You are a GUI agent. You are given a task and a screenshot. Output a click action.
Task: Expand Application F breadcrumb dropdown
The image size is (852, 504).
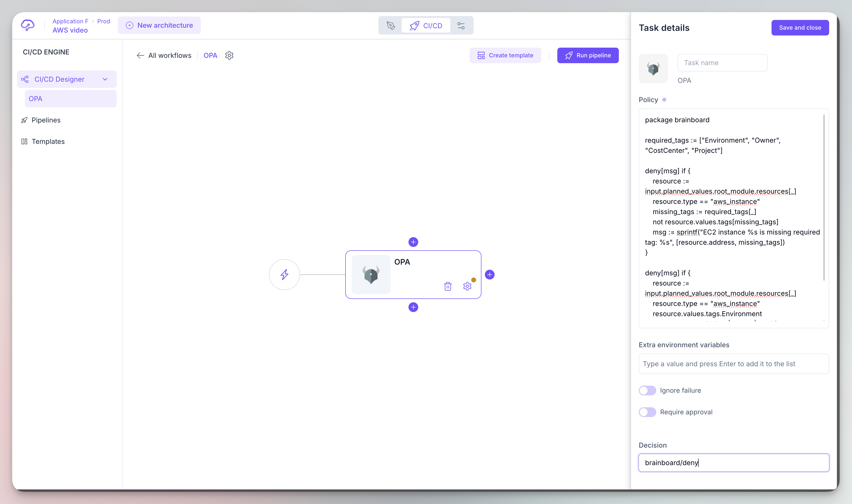tap(70, 21)
